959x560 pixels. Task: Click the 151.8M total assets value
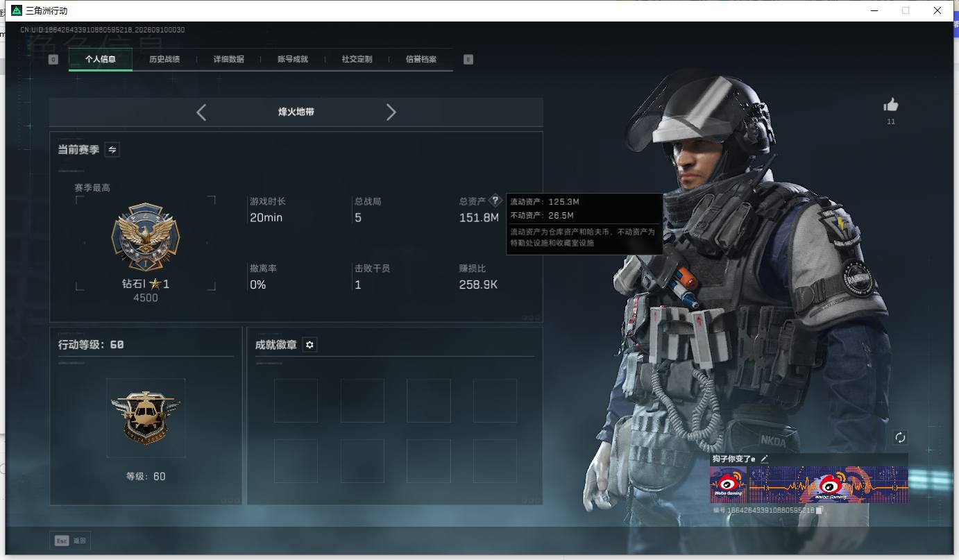pyautogui.click(x=479, y=218)
